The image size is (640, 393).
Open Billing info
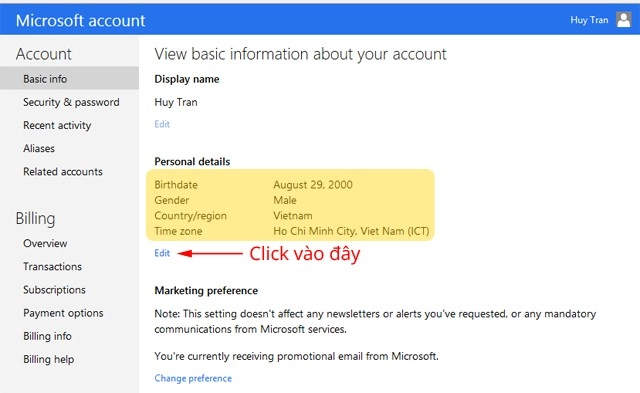coord(47,336)
